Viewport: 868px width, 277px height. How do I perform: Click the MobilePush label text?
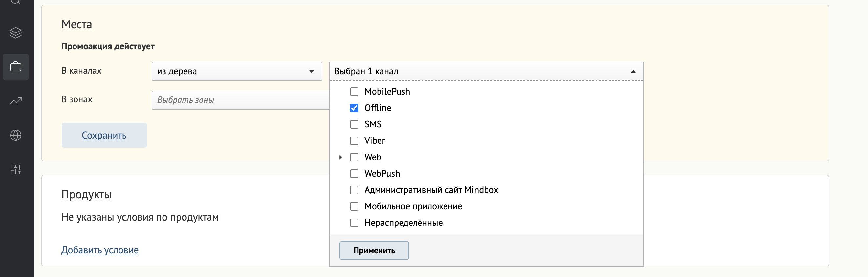(x=387, y=92)
